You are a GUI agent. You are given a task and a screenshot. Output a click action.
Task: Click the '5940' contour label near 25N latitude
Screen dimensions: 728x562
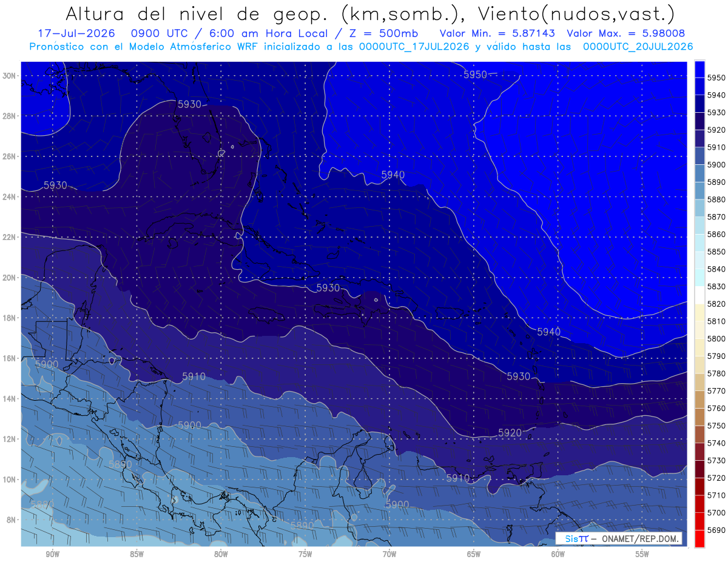393,175
